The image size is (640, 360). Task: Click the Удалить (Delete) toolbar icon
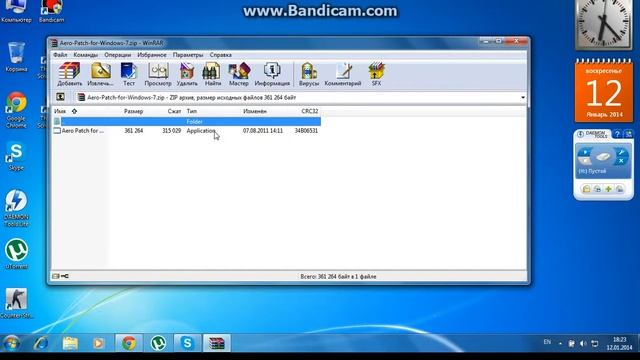pos(187,74)
